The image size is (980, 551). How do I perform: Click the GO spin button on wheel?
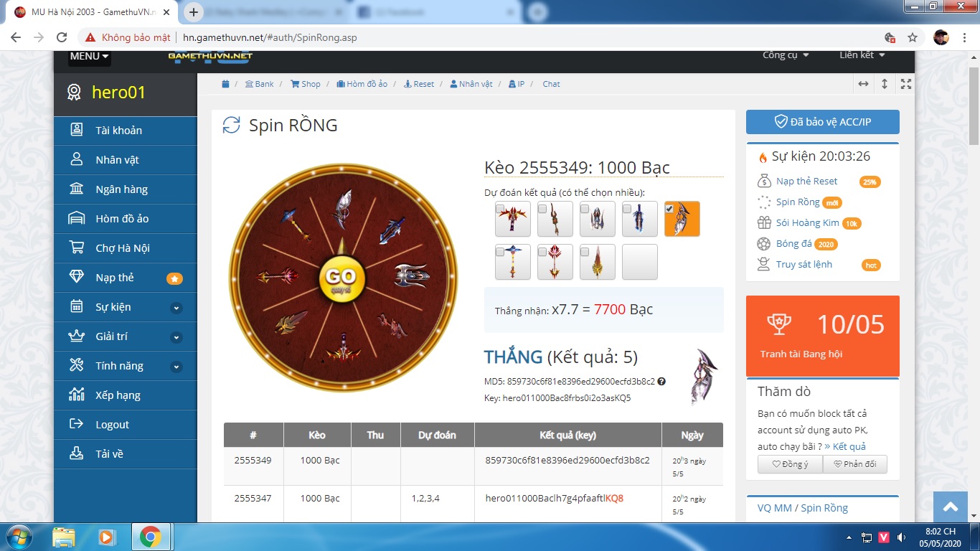coord(341,278)
